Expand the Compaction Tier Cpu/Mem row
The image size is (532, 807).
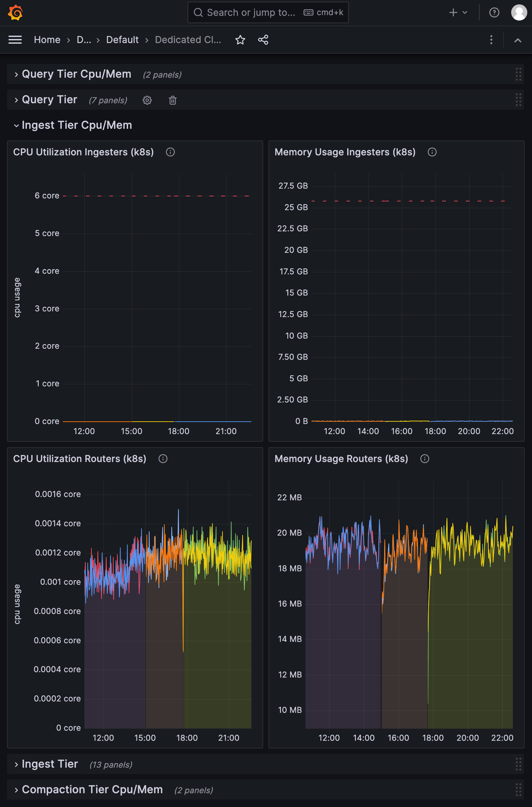pyautogui.click(x=92, y=790)
